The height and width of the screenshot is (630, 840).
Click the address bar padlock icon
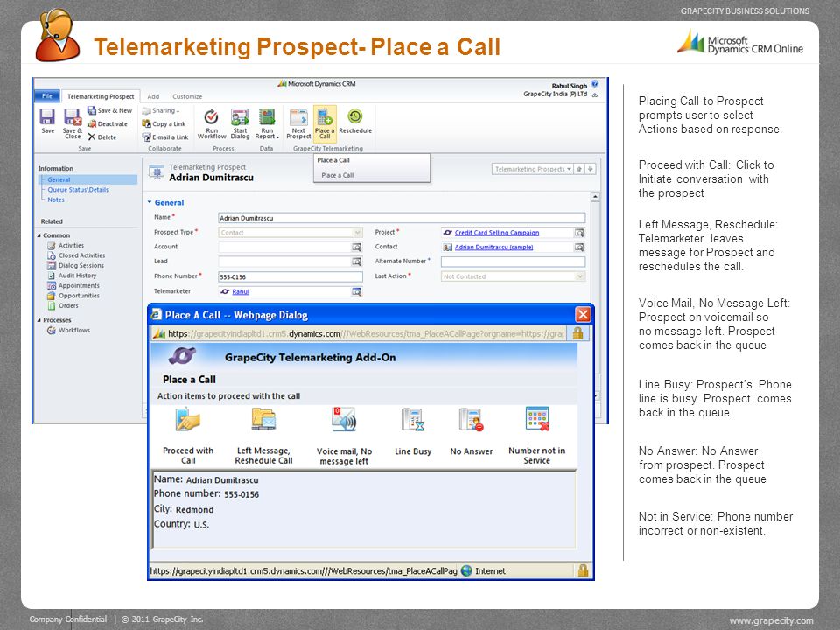point(578,333)
